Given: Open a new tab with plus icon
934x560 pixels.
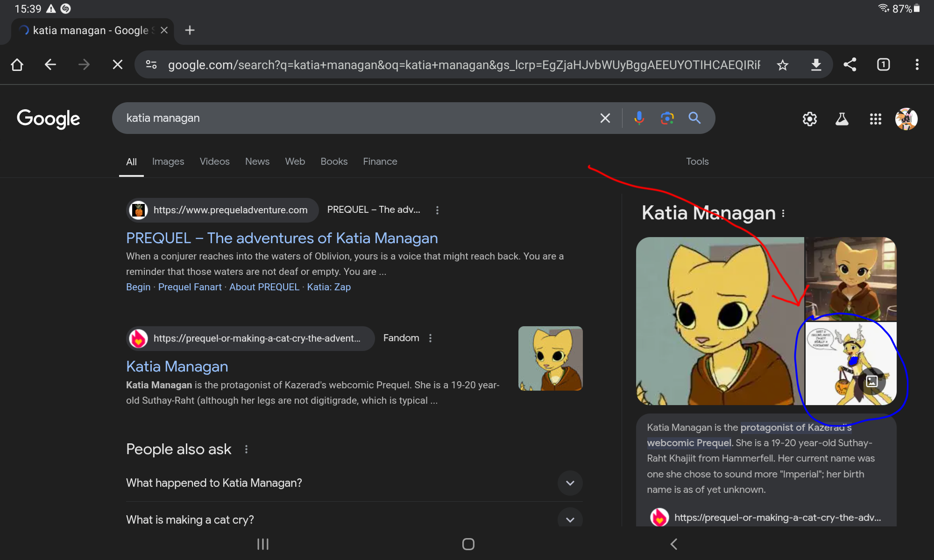Looking at the screenshot, I should (x=190, y=30).
